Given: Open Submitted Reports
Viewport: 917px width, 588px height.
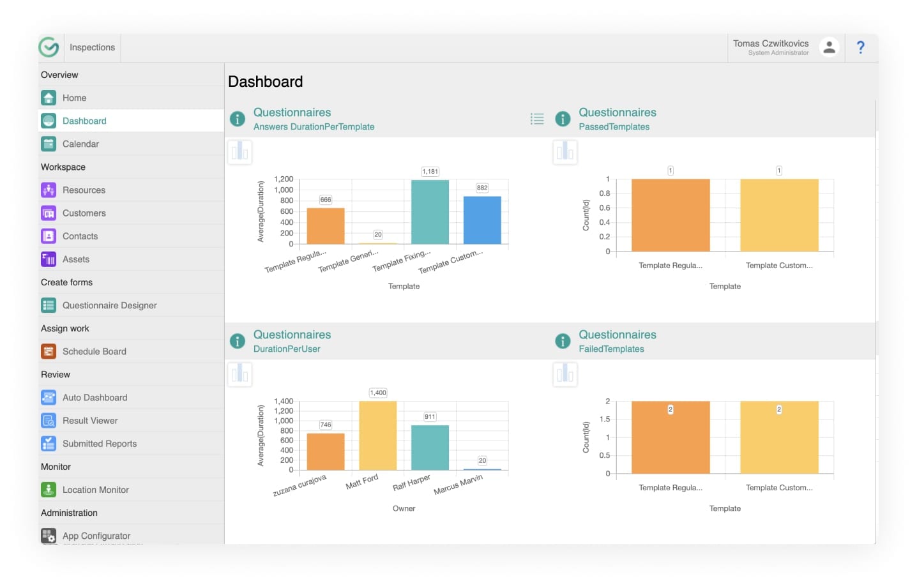Looking at the screenshot, I should point(131,443).
